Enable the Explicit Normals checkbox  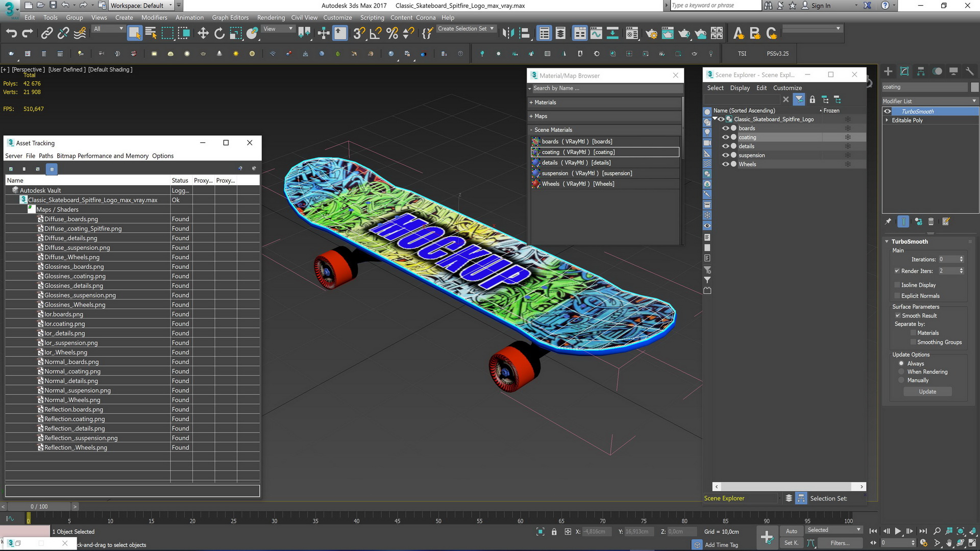tap(897, 296)
